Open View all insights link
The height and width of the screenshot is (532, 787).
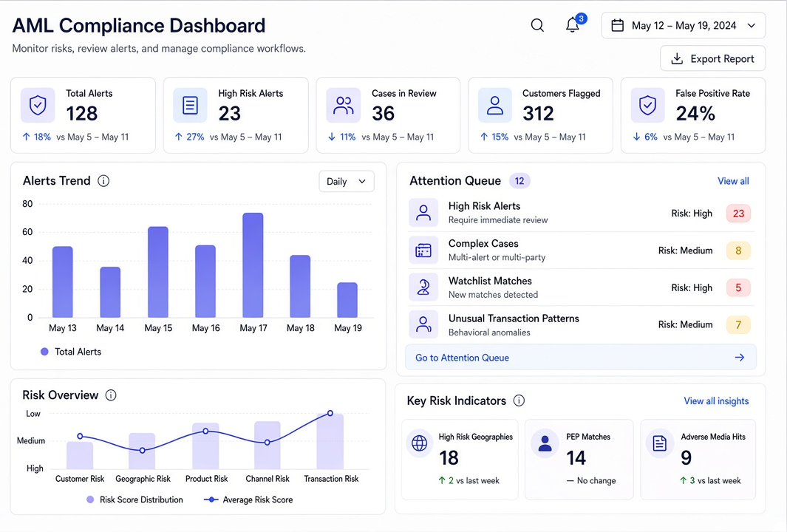[716, 401]
